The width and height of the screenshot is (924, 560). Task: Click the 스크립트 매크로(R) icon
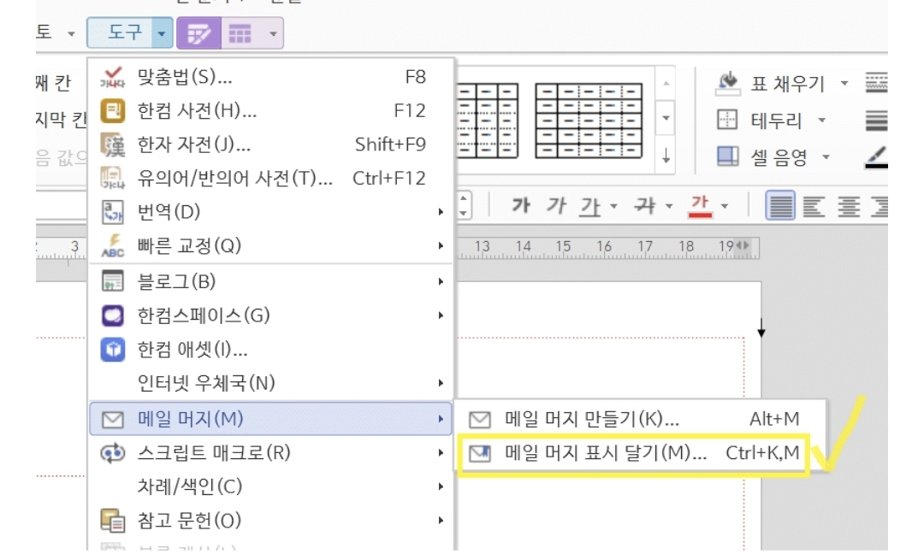(113, 453)
